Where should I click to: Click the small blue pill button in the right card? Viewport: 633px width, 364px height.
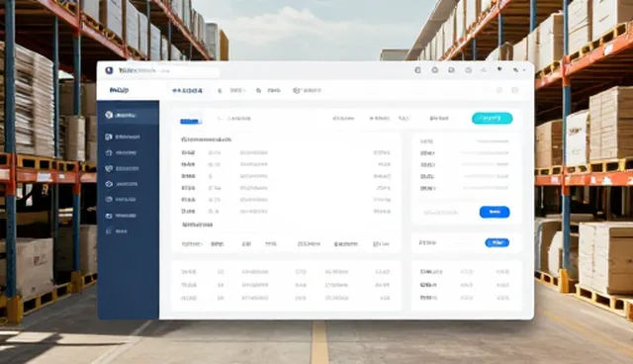coord(497,242)
